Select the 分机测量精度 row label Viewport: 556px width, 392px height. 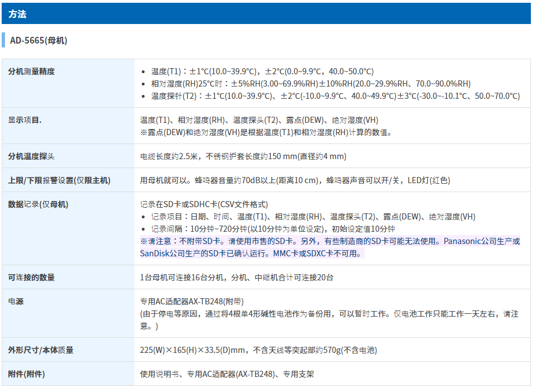tap(31, 71)
